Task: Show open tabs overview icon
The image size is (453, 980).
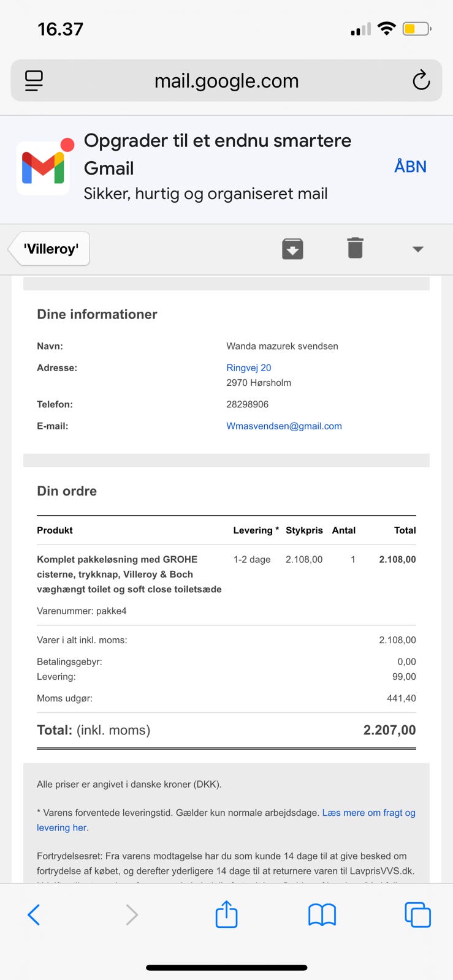Action: 417,914
